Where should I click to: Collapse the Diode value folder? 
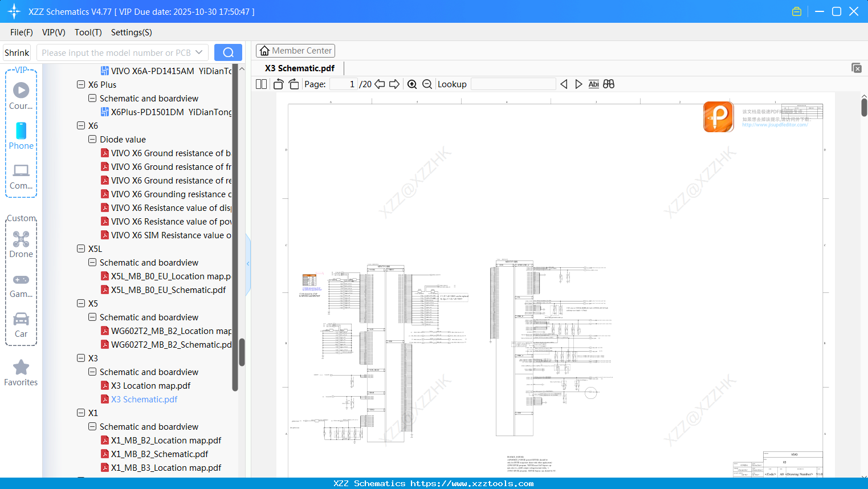click(92, 139)
